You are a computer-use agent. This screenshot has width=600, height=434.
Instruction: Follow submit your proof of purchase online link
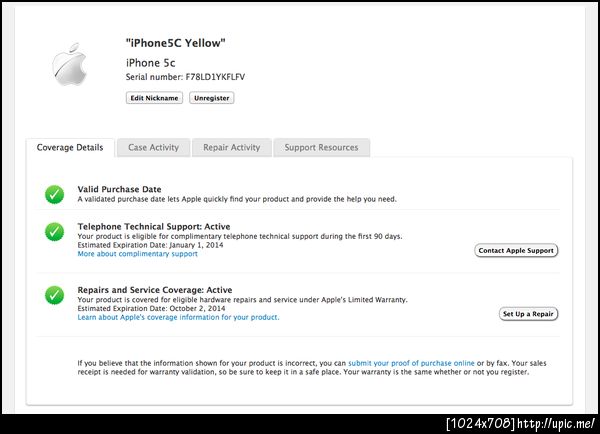(x=411, y=363)
